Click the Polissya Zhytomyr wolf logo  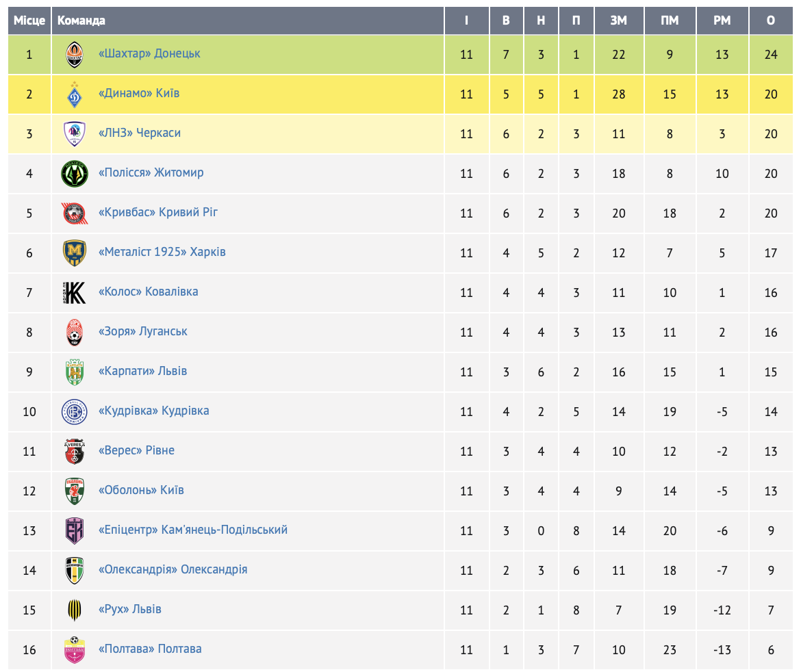pyautogui.click(x=74, y=173)
